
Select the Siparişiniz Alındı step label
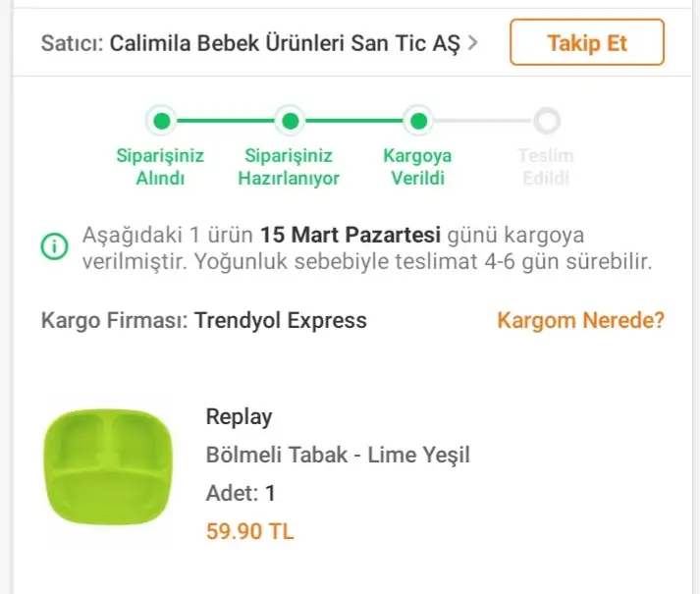click(162, 167)
